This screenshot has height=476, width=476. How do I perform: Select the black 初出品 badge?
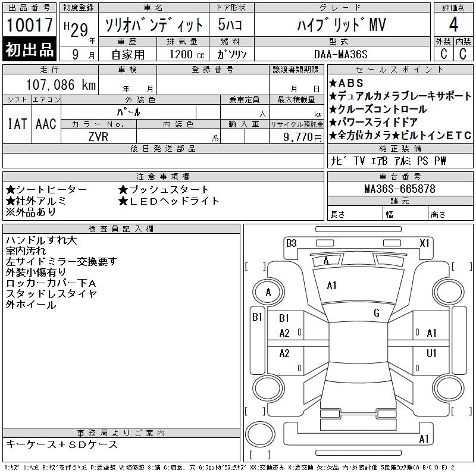coord(29,49)
